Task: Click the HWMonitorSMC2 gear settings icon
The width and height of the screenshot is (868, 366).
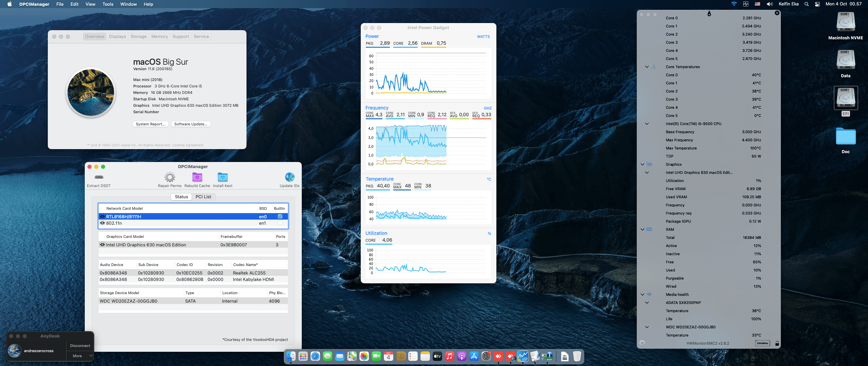Action: (x=642, y=343)
